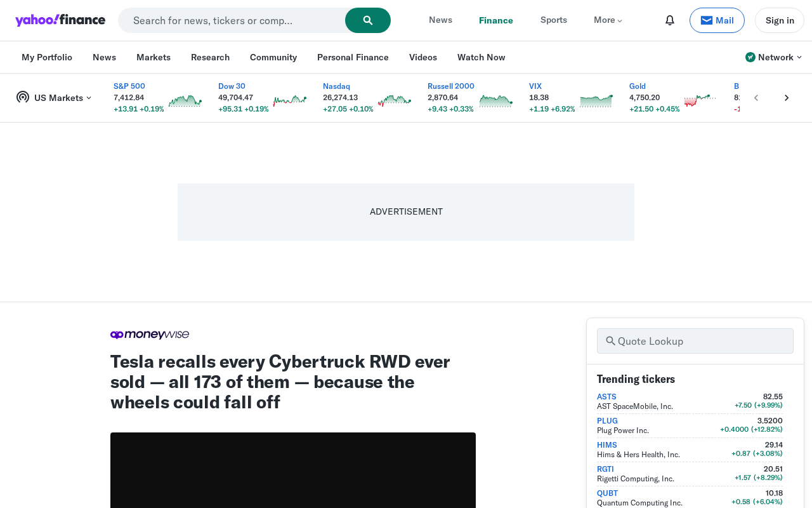Click the Trending tickers heading
812x508 pixels.
pos(636,379)
